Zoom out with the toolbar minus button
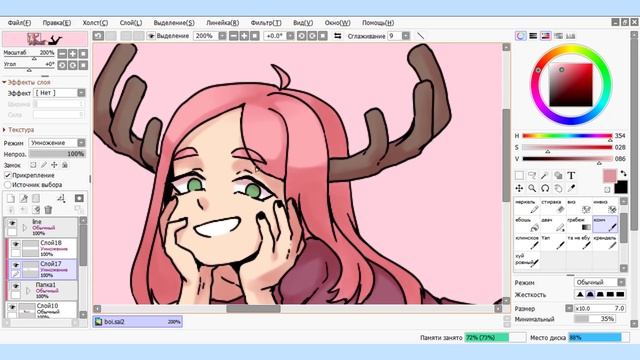The height and width of the screenshot is (360, 640). tap(233, 36)
